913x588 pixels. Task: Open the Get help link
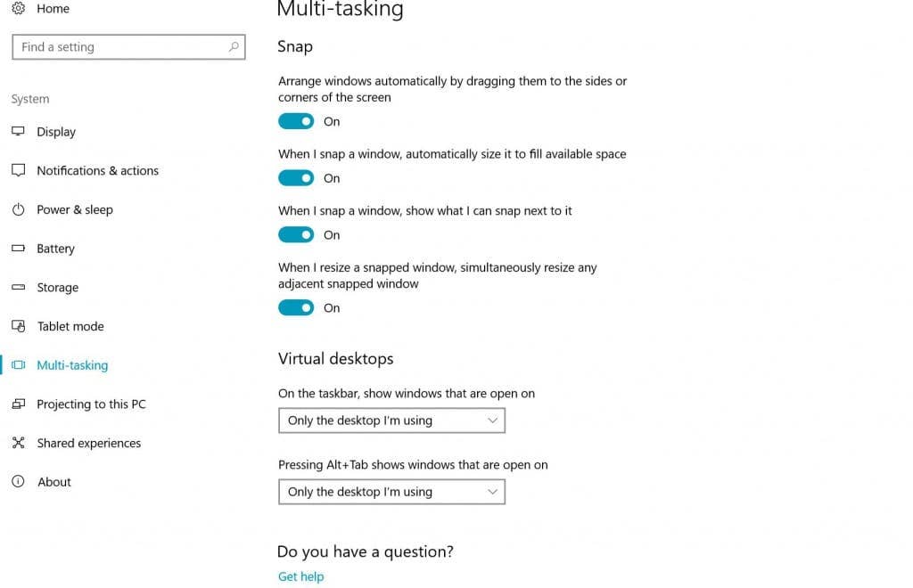click(x=301, y=576)
